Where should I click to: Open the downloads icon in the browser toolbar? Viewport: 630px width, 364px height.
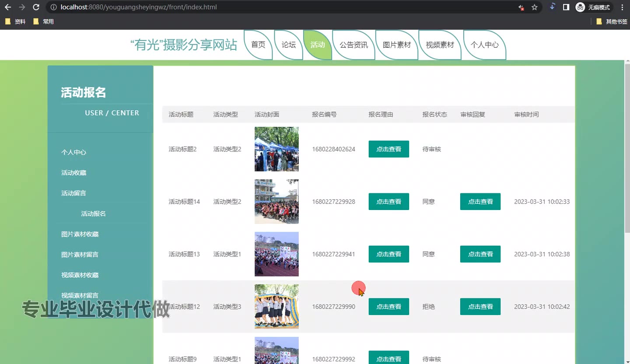[x=552, y=7]
